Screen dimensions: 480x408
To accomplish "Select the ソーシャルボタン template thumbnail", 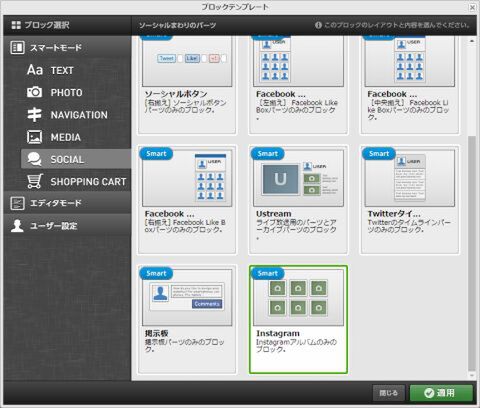I will (x=187, y=61).
